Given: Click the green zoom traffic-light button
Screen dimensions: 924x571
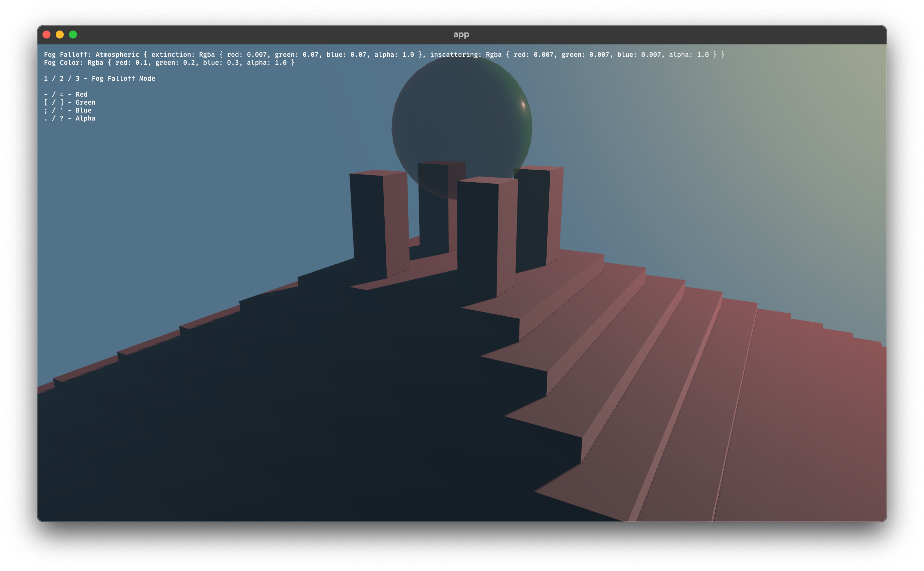Looking at the screenshot, I should click(73, 35).
